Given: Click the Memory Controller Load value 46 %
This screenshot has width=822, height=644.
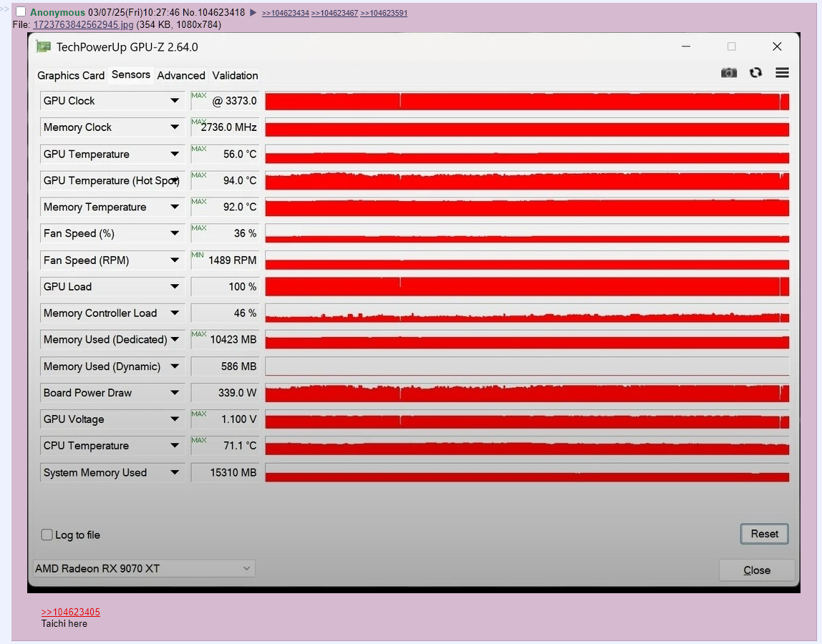Looking at the screenshot, I should tap(245, 313).
